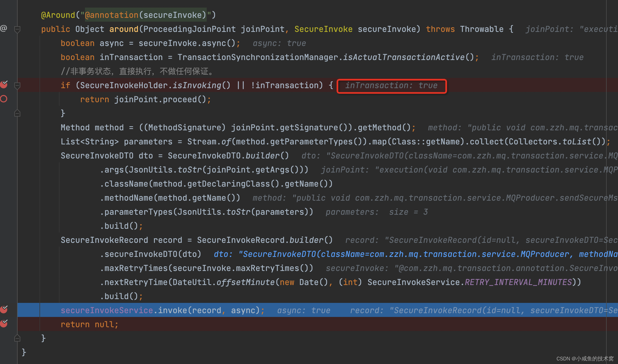This screenshot has width=618, height=364.
Task: Click the secureInvoke.async() call
Action: point(187,43)
